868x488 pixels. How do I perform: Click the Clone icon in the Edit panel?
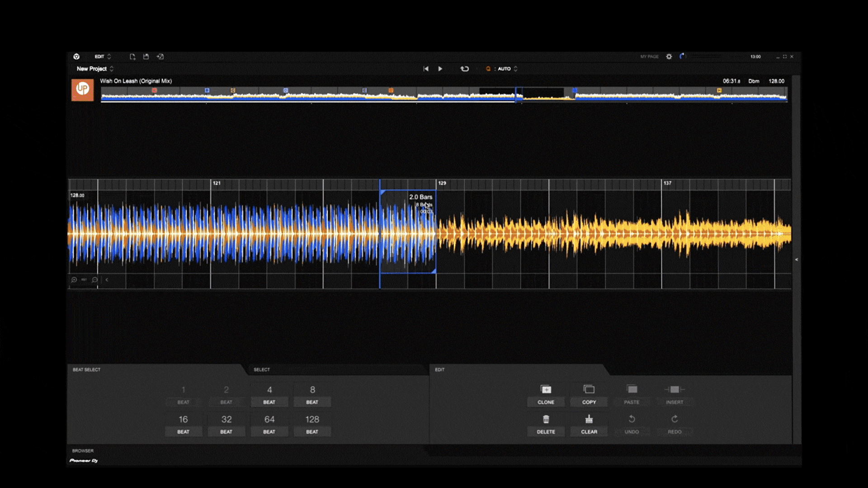click(546, 389)
